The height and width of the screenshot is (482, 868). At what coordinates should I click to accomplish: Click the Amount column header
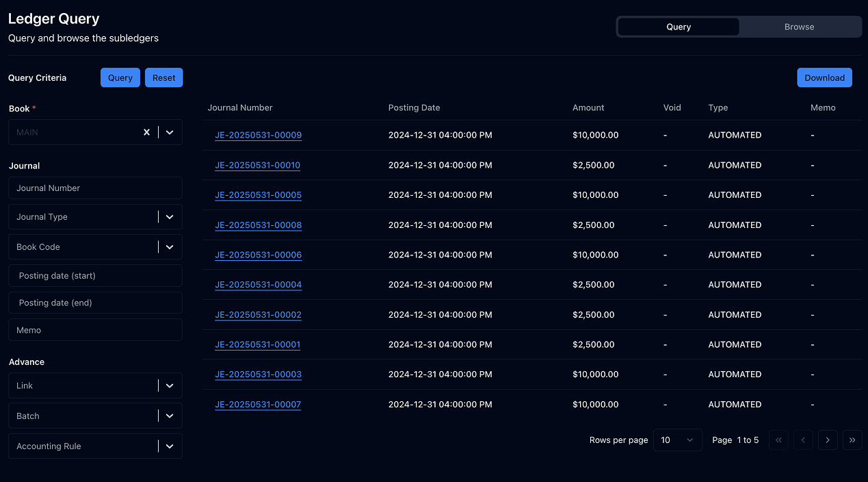coord(588,107)
